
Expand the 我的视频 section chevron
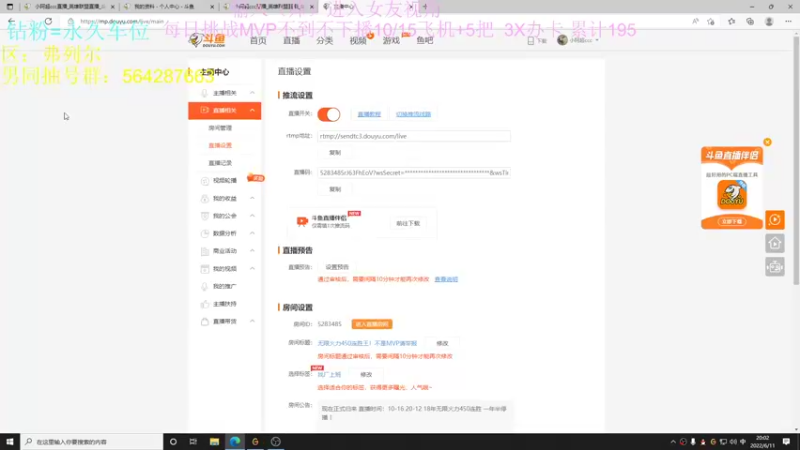coord(252,268)
